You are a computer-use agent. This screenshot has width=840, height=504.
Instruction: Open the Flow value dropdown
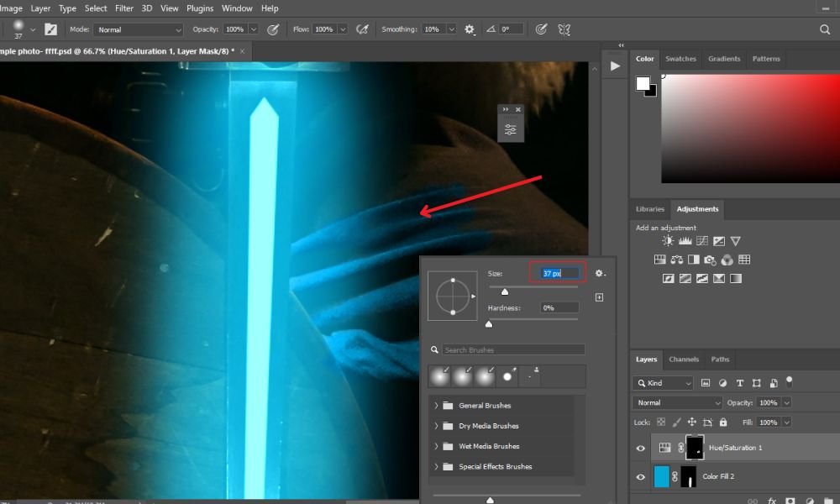click(x=344, y=29)
